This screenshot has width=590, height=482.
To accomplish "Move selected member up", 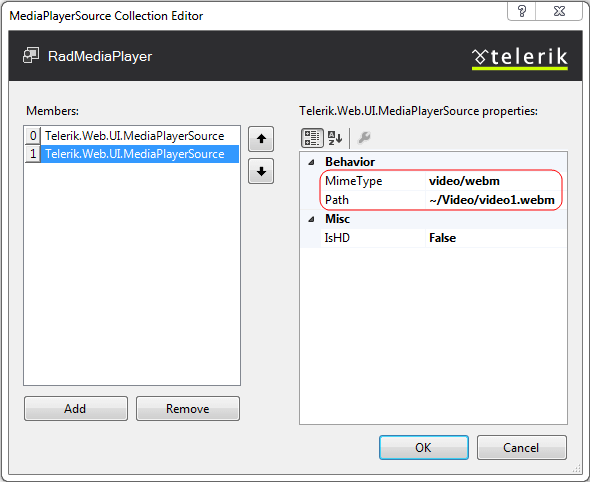I will pyautogui.click(x=261, y=139).
